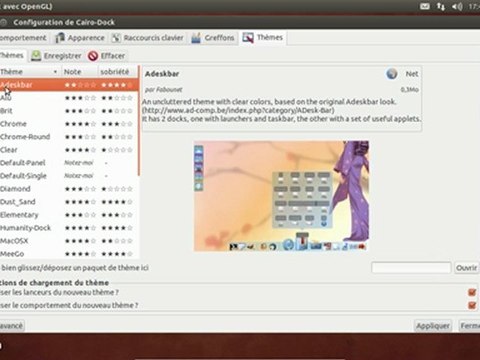Screen dimensions: 480x360
Task: Select the Chrome-Round theme
Action: (x=69, y=137)
